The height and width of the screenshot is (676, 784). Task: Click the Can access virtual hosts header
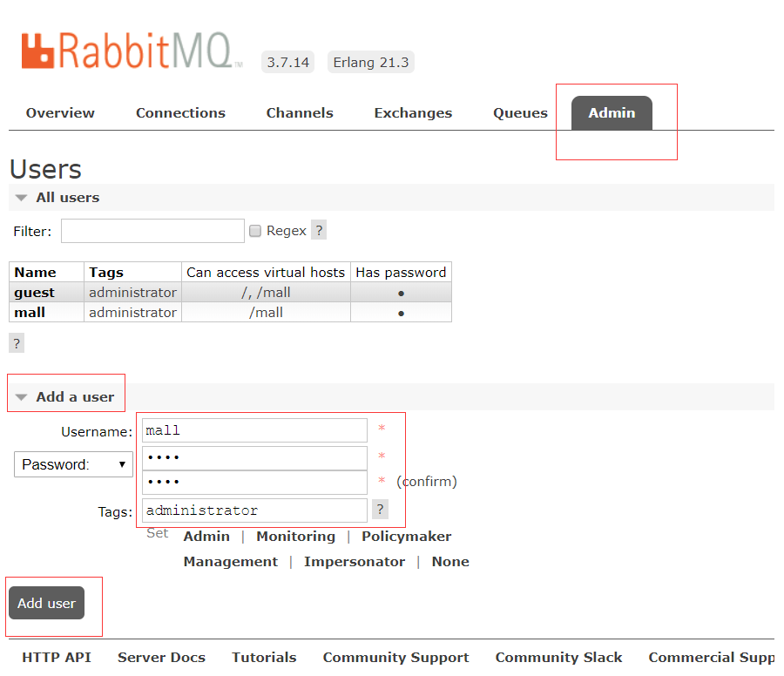(x=266, y=272)
